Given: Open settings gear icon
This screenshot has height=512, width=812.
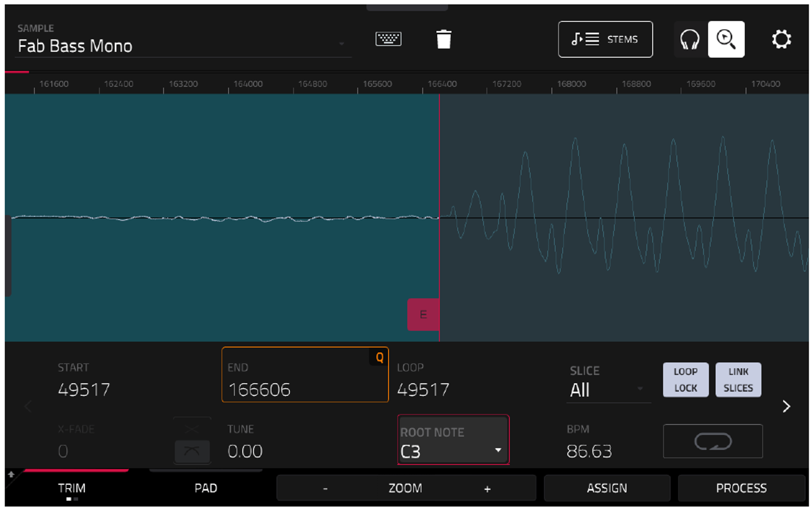Looking at the screenshot, I should click(x=781, y=39).
